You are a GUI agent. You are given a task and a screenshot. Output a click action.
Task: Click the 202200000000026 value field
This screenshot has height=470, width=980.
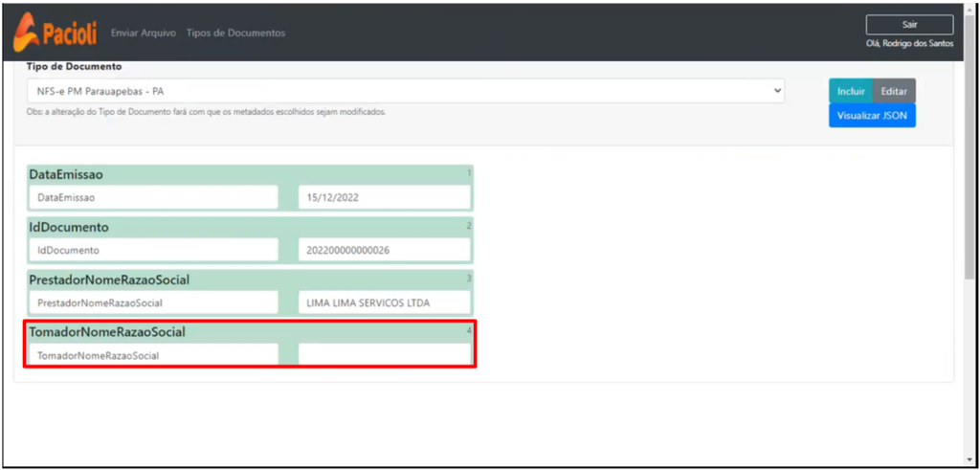pos(385,250)
